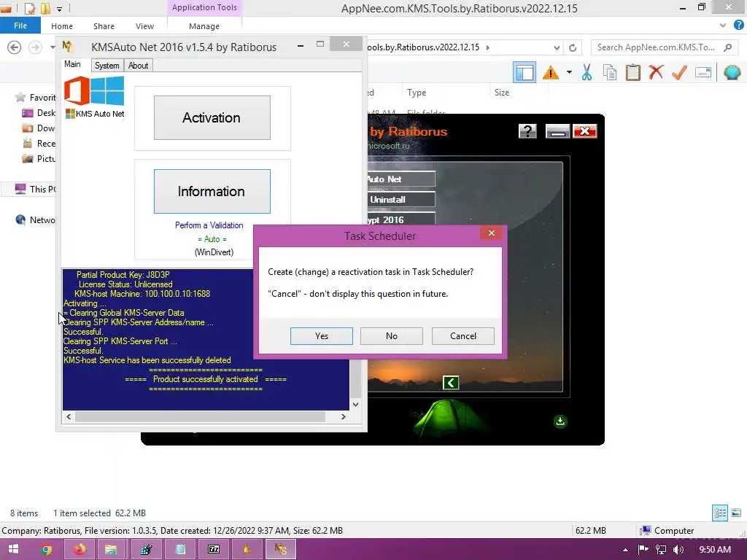
Task: Switch to details view icon in status bar
Action: point(720,513)
